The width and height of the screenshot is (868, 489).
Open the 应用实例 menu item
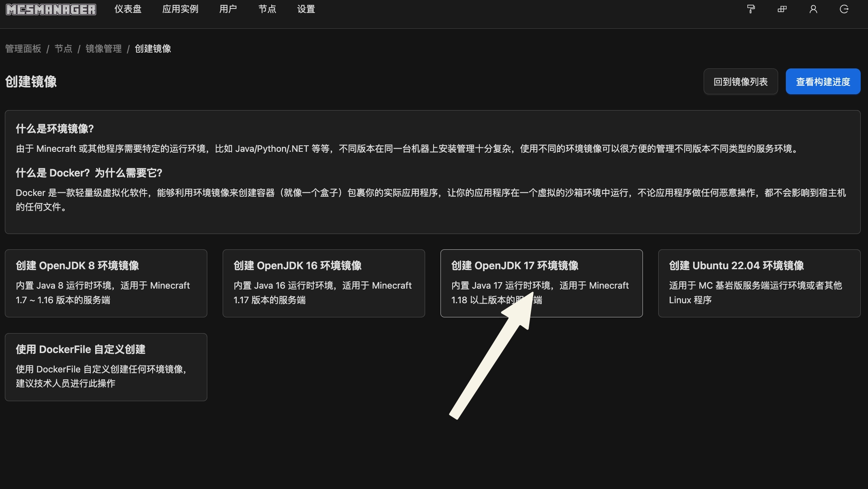(180, 9)
